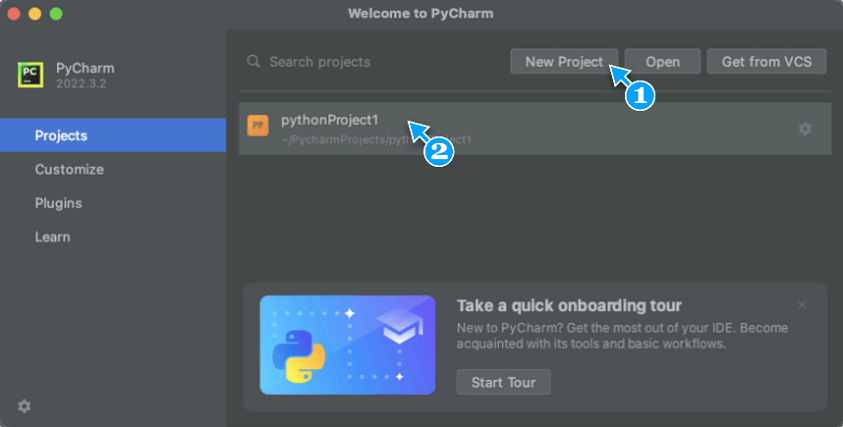Click 'Take a quick onboarding tour' heading

[x=569, y=305]
